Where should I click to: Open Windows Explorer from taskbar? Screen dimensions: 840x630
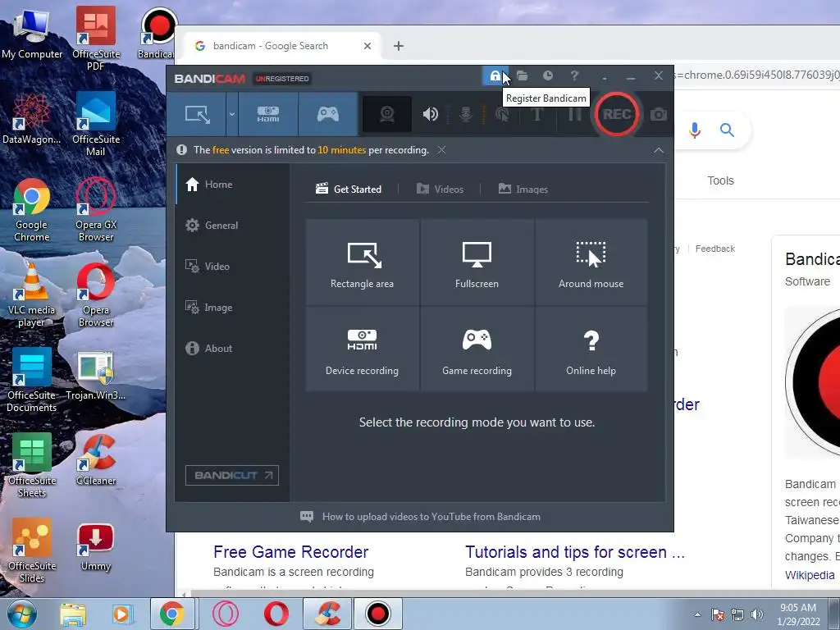pos(72,614)
